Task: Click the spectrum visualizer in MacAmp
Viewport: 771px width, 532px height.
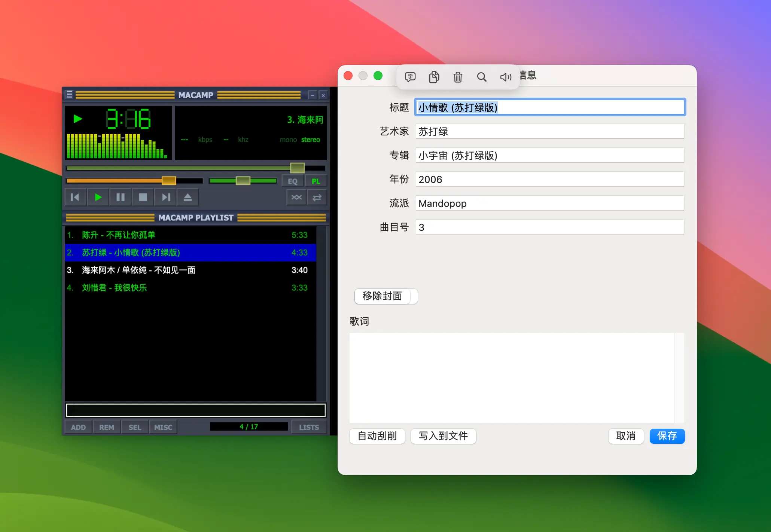Action: (x=117, y=146)
